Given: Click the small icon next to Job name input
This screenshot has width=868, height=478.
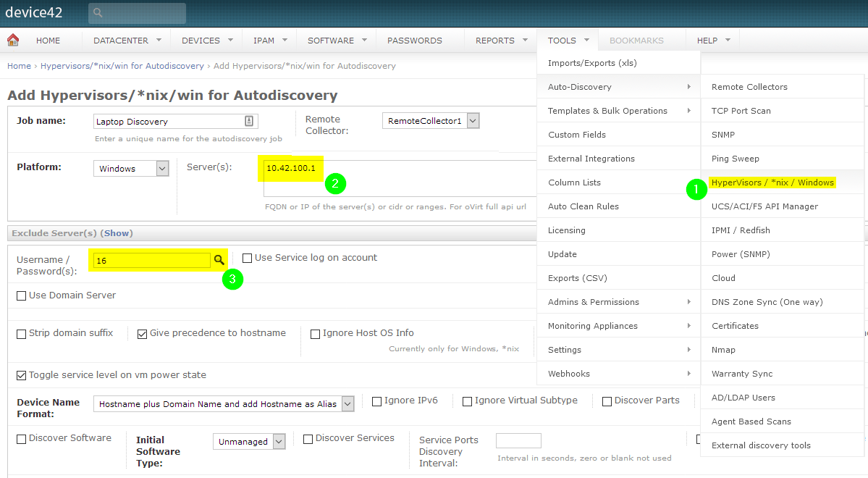Looking at the screenshot, I should 250,120.
